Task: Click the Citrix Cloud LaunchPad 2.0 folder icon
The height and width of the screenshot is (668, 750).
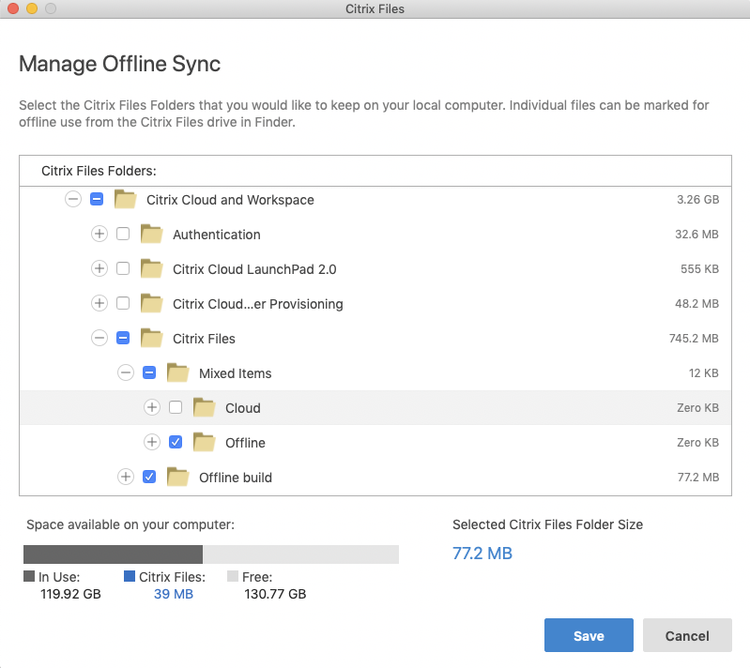Action: [152, 269]
